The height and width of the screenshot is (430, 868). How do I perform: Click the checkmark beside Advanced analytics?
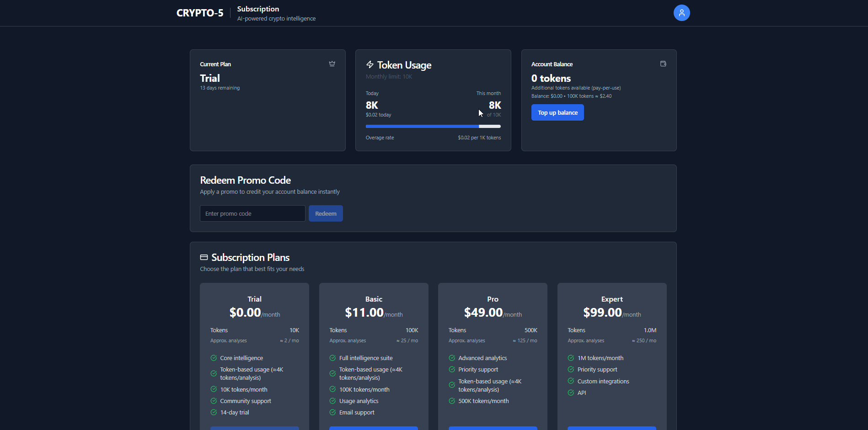tap(452, 358)
